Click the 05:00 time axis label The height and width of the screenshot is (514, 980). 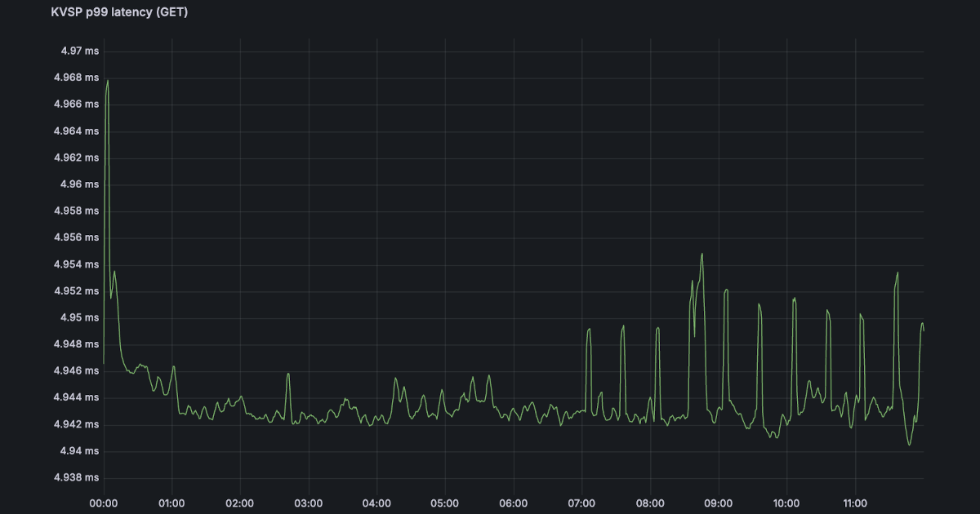tap(445, 503)
